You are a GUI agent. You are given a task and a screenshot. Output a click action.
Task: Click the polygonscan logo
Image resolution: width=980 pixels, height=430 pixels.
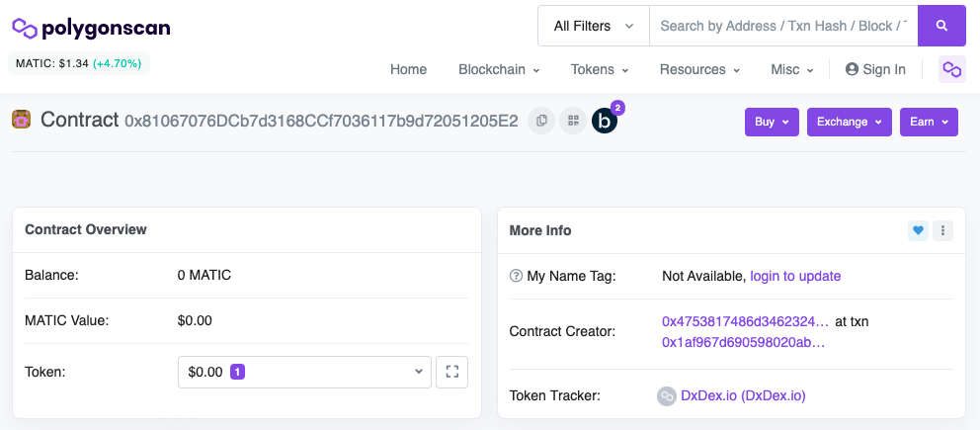pyautogui.click(x=91, y=28)
